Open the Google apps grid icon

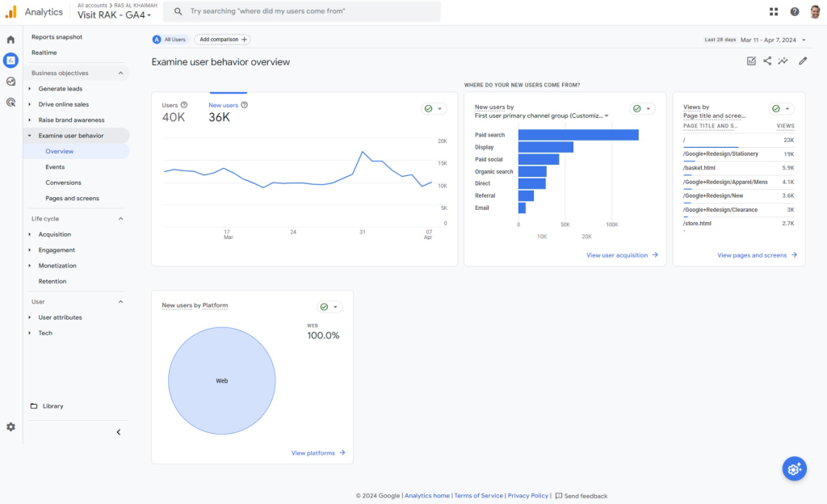coord(774,11)
